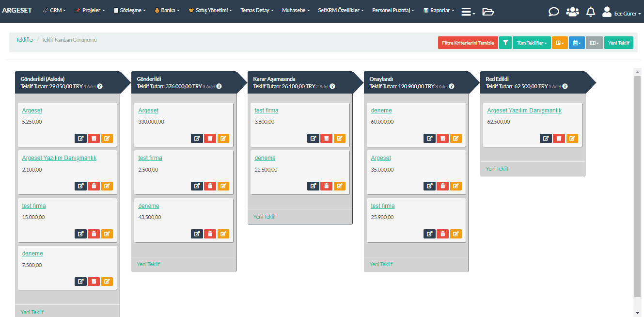Open the deneme 43.500,00 card externally

197,234
